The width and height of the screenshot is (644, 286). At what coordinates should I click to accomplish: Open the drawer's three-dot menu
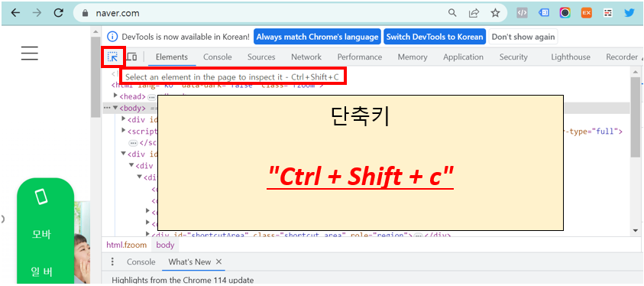(112, 262)
